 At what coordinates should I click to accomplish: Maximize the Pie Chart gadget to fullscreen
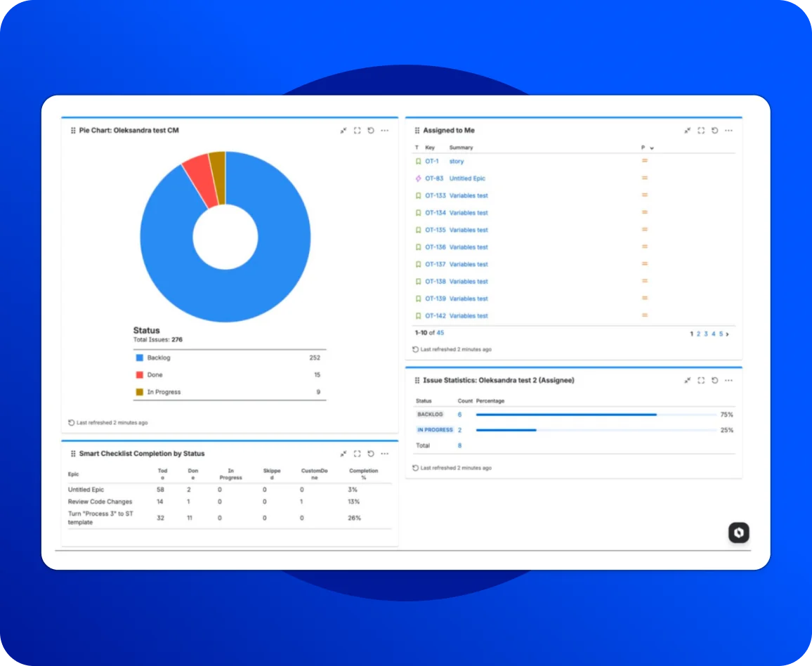358,131
